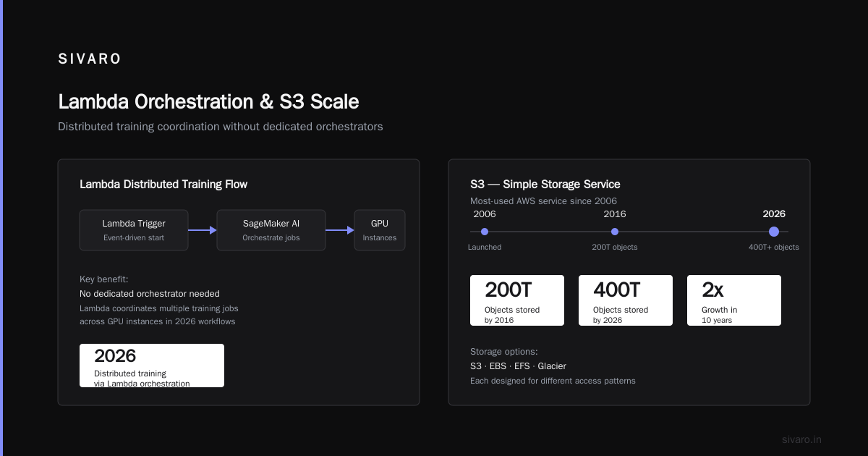Open the 400T objects stored card
The image size is (868, 456).
coord(626,300)
